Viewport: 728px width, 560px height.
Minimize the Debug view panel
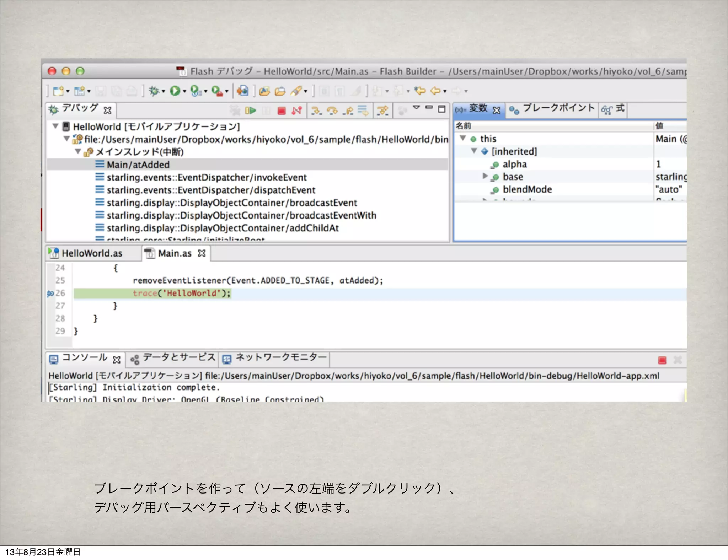[x=429, y=107]
